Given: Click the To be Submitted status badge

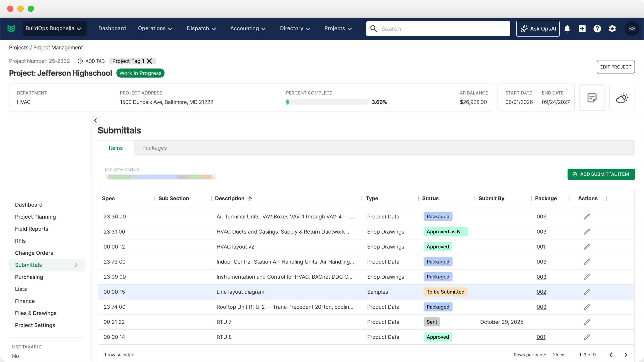Looking at the screenshot, I should pyautogui.click(x=445, y=292).
